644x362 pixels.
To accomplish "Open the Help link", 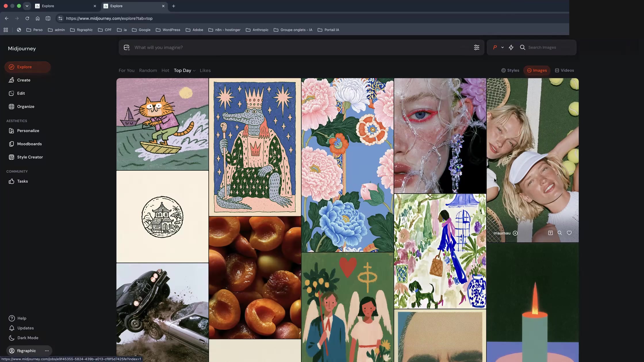I will pyautogui.click(x=18, y=318).
